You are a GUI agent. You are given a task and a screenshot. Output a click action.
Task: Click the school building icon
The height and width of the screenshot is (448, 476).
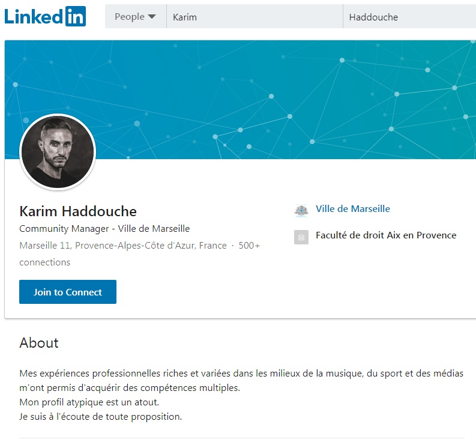301,237
